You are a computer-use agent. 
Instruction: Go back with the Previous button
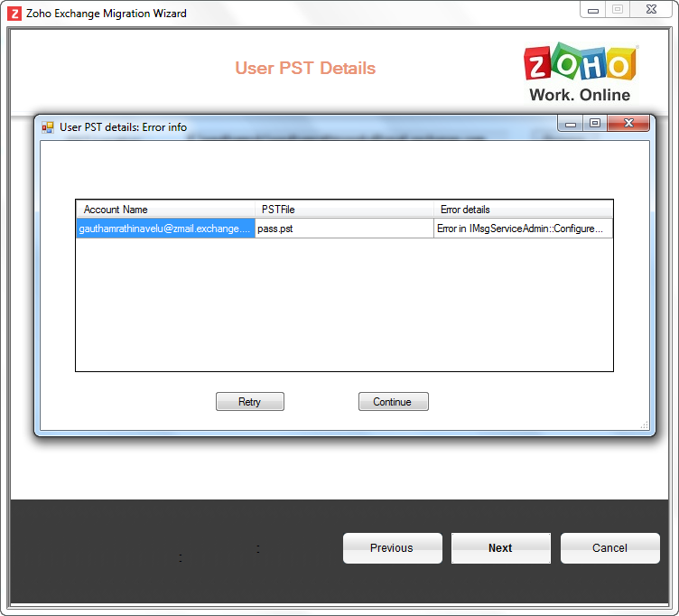pos(393,548)
